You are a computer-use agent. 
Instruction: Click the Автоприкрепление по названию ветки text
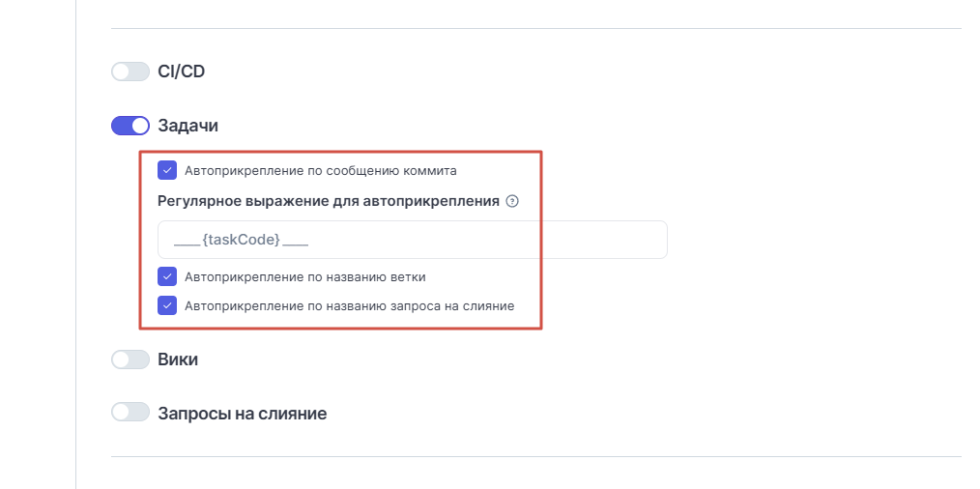point(305,276)
